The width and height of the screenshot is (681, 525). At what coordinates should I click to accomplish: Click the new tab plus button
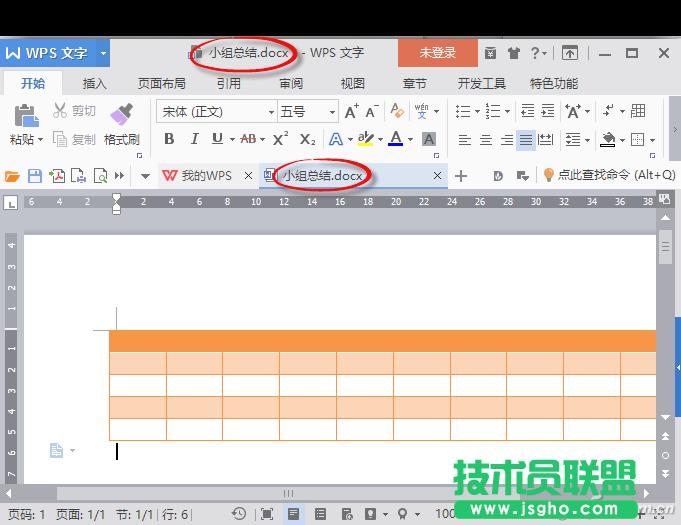click(461, 176)
